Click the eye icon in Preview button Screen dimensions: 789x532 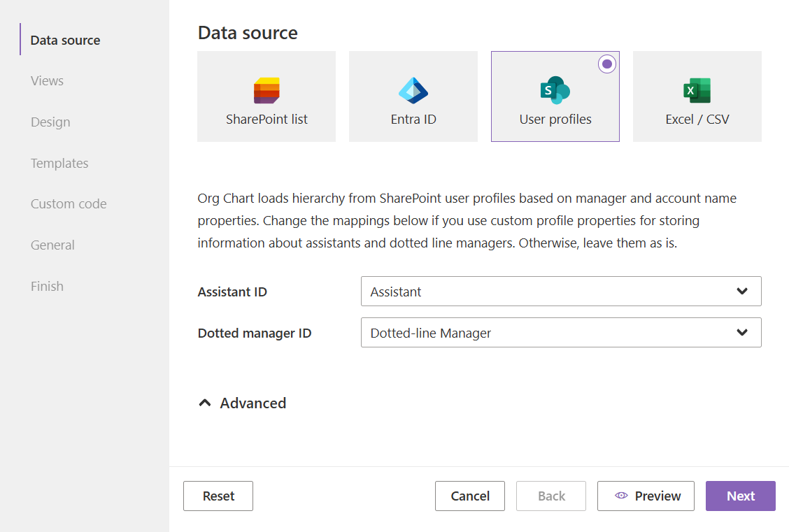[621, 496]
